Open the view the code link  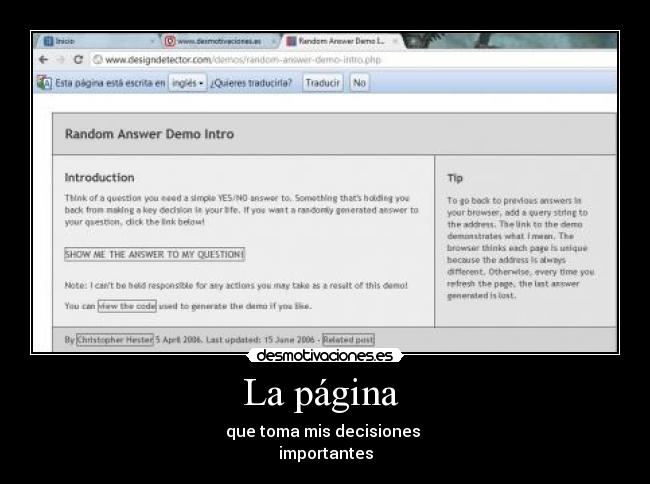pyautogui.click(x=127, y=306)
